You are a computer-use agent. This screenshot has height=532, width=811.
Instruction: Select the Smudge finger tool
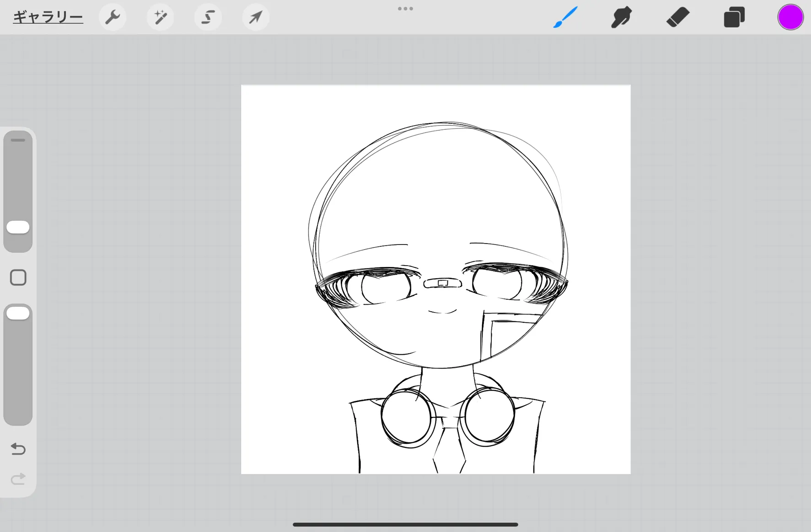coord(621,17)
